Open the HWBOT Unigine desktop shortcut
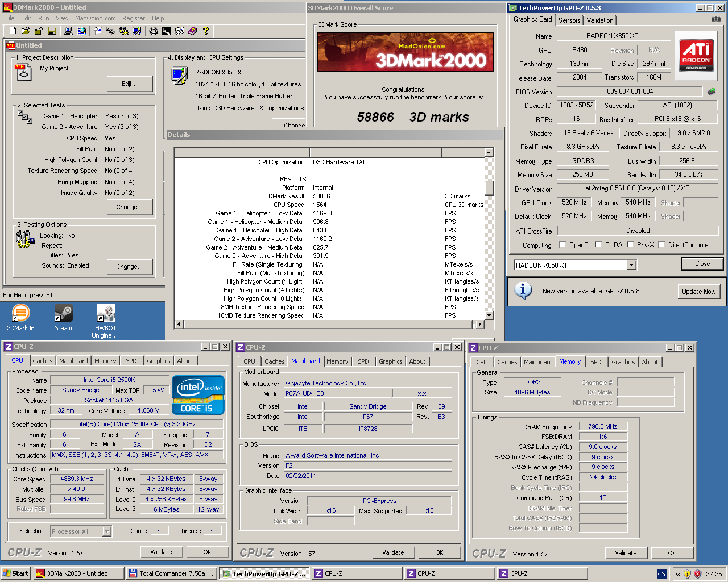 pyautogui.click(x=106, y=321)
